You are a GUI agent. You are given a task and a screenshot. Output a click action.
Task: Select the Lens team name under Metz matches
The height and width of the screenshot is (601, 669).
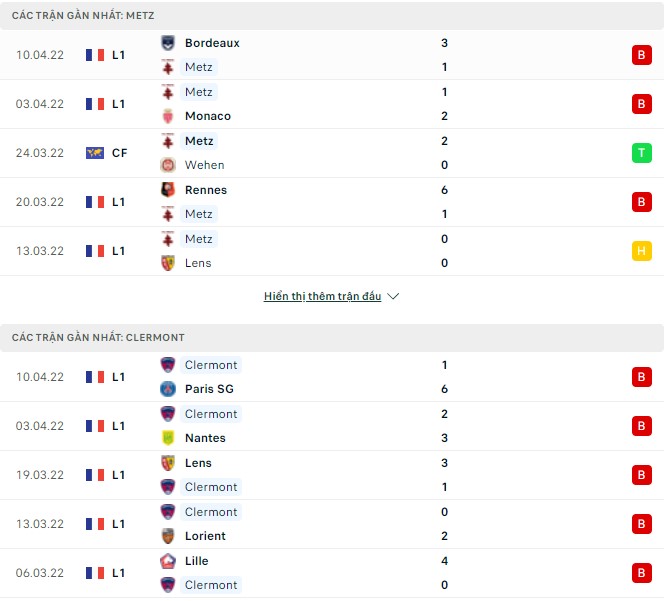pos(198,263)
